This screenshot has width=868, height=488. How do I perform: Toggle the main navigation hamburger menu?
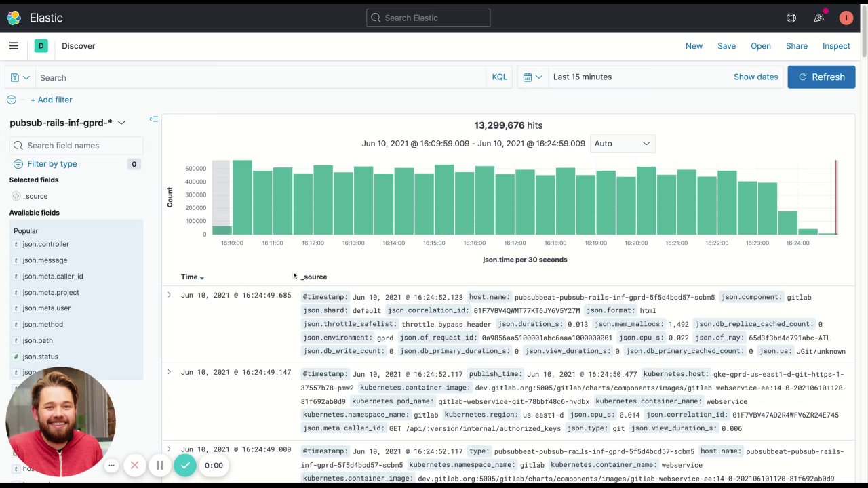point(14,46)
